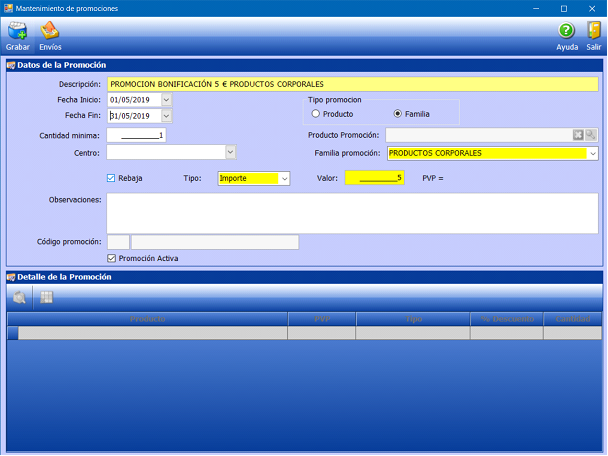The image size is (608, 456).
Task: Expand the Centro dropdown list
Action: [230, 152]
